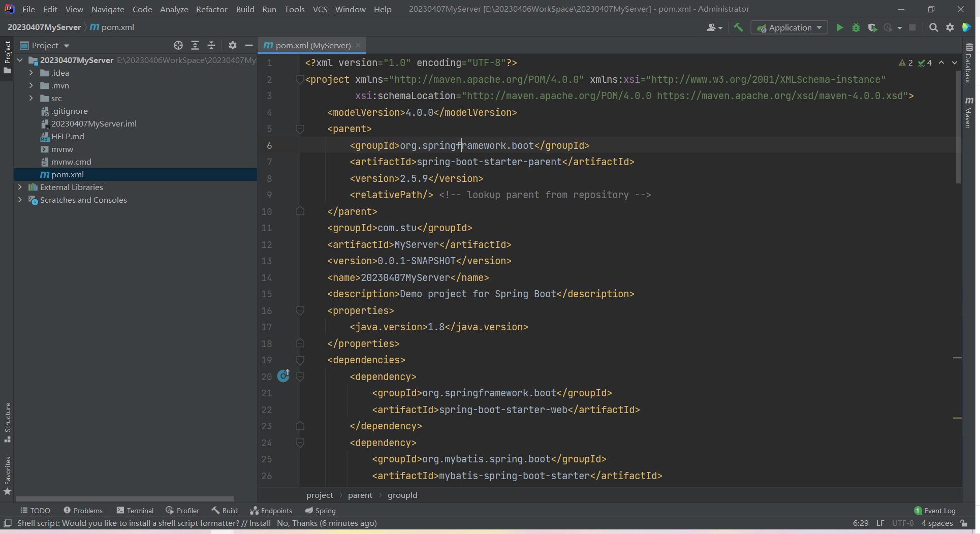Load Maven changes icon in the gutter
Viewport: 980px width, 534px height.
(x=283, y=376)
